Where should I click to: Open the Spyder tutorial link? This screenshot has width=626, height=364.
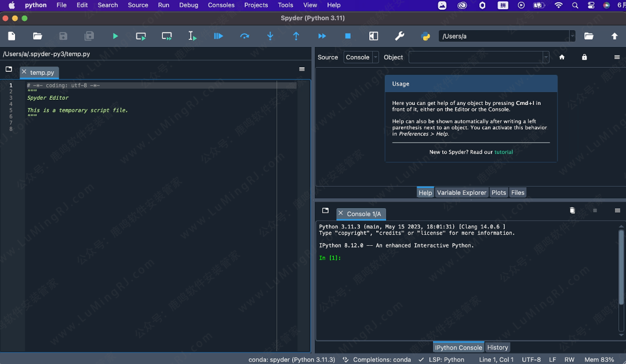503,152
